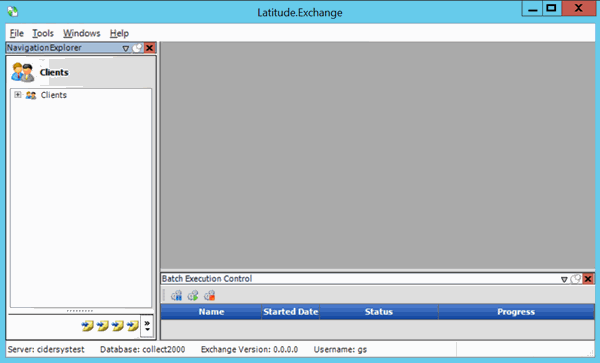Screen dimensions: 600x363
Task: Expand the Clients tree node
Action: [18, 94]
